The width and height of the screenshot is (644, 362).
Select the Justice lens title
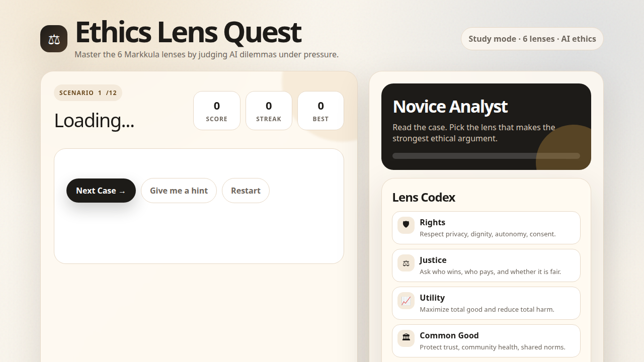click(433, 260)
